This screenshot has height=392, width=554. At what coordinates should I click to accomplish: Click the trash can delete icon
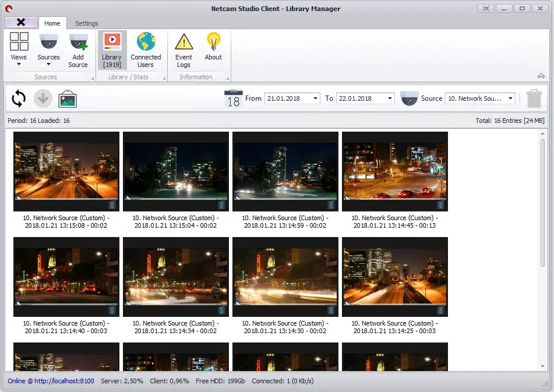tap(534, 98)
